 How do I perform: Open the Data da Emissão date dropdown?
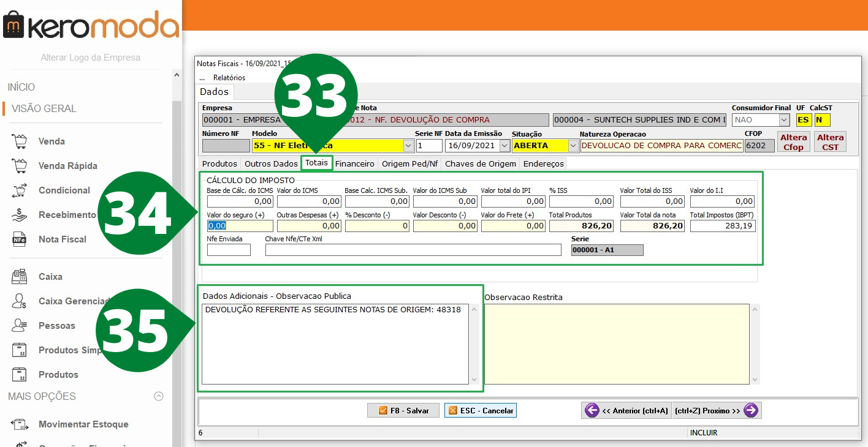click(x=504, y=146)
